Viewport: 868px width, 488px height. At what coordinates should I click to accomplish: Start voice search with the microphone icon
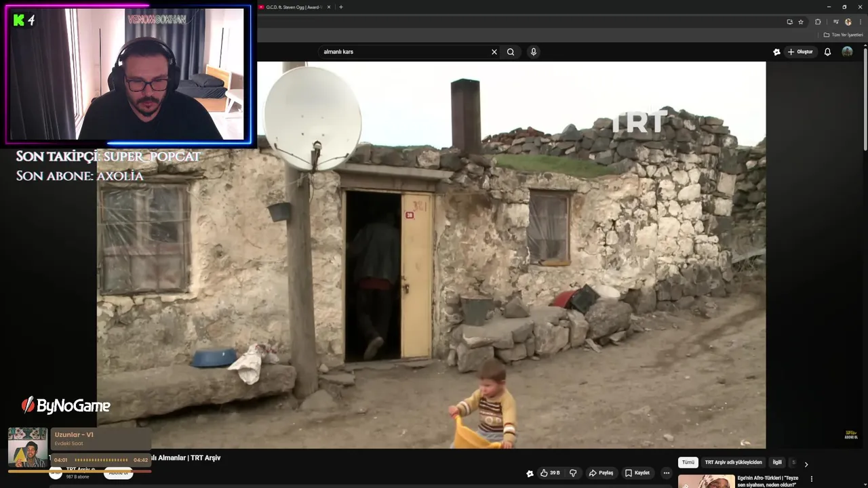coord(534,52)
